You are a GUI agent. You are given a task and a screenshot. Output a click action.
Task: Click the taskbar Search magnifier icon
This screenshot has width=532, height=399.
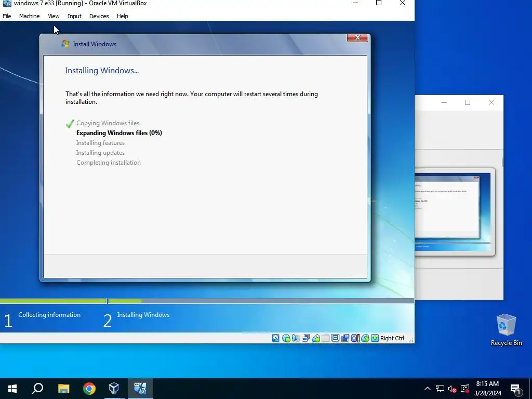pos(37,389)
